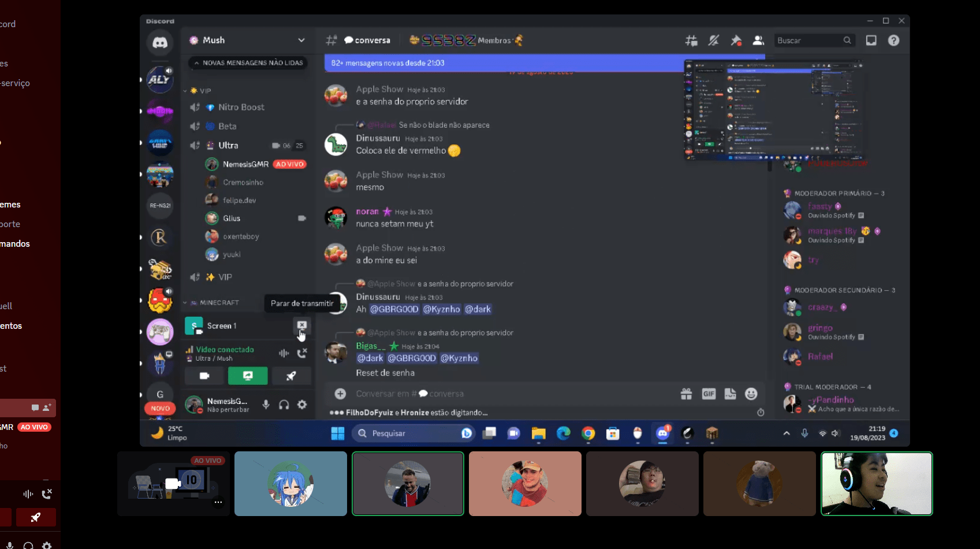Stop transmitting Screen 1

pyautogui.click(x=301, y=326)
